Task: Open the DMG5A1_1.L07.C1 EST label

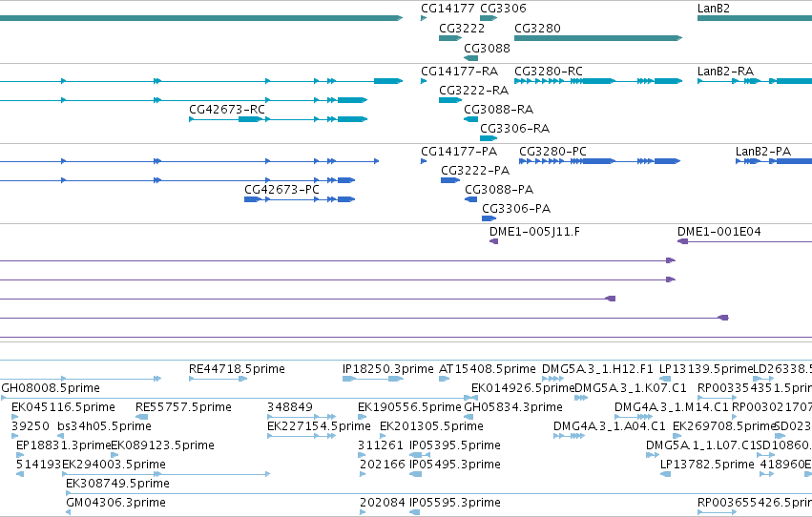Action: point(700,445)
